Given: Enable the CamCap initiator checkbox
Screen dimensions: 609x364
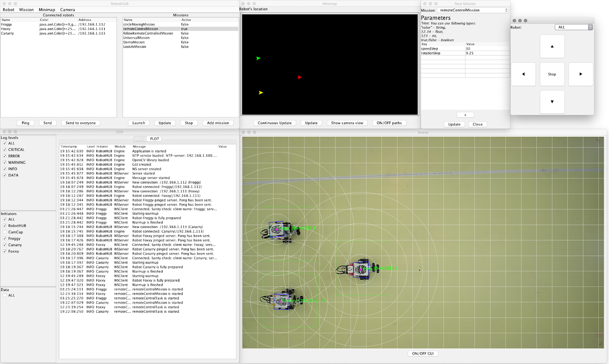Looking at the screenshot, I should coord(5,232).
